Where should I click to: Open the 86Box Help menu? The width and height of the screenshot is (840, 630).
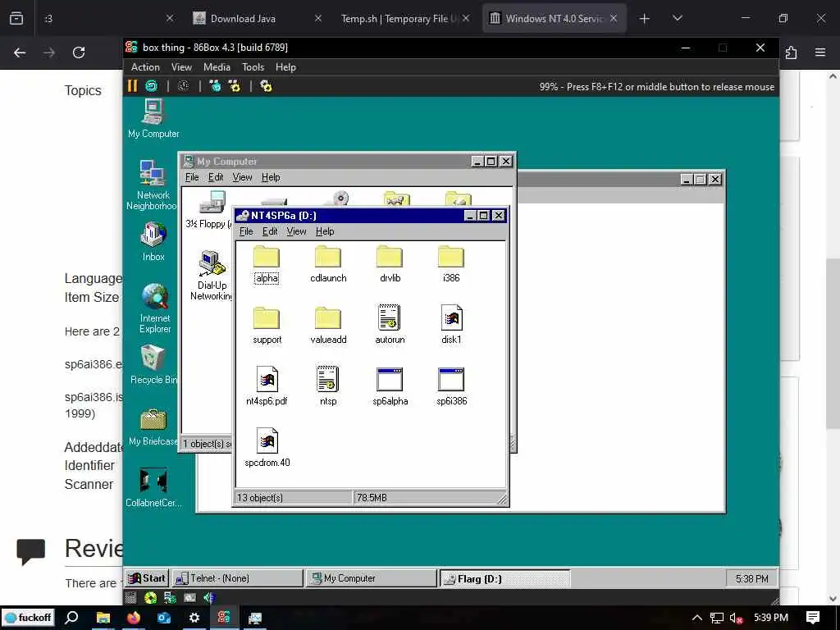[x=285, y=67]
